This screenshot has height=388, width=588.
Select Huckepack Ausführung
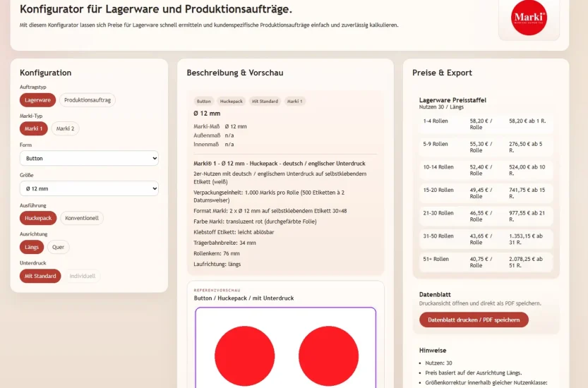[38, 218]
